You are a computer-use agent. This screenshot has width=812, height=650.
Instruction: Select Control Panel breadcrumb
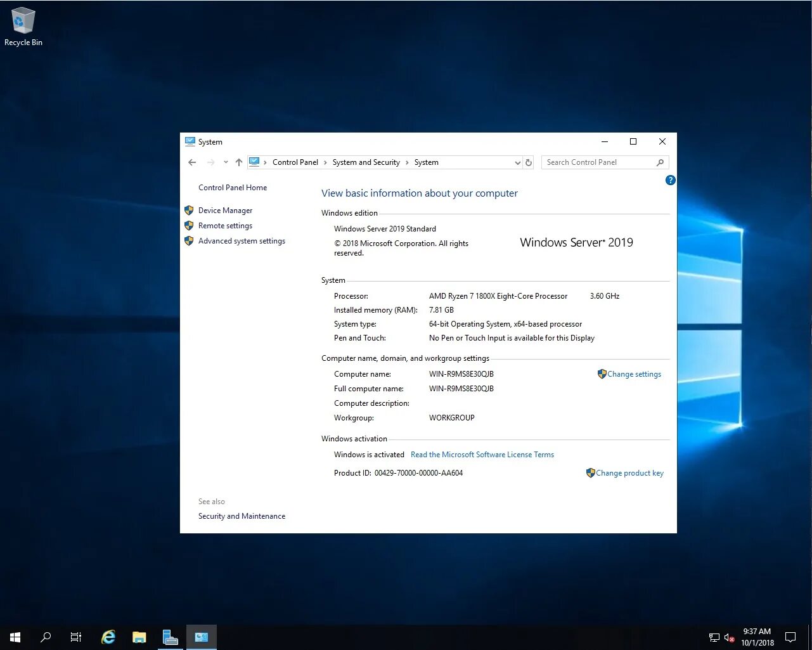(295, 162)
